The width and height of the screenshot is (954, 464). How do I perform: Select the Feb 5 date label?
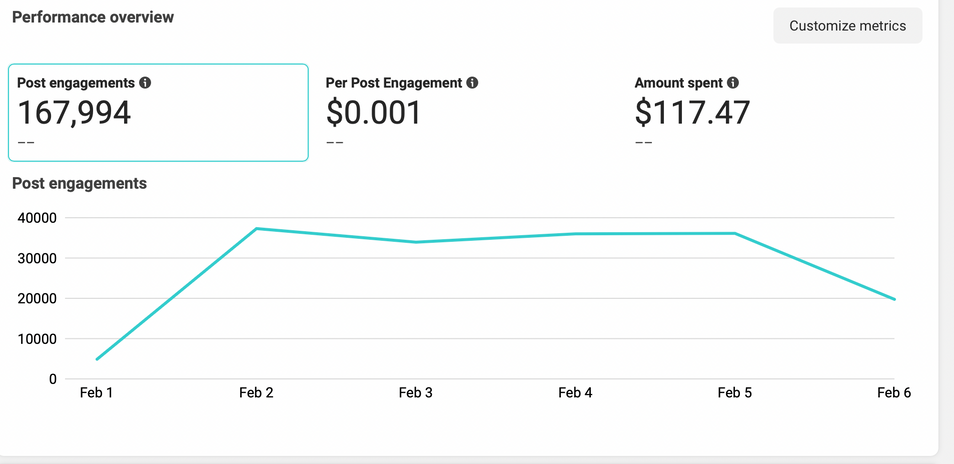[x=735, y=393]
